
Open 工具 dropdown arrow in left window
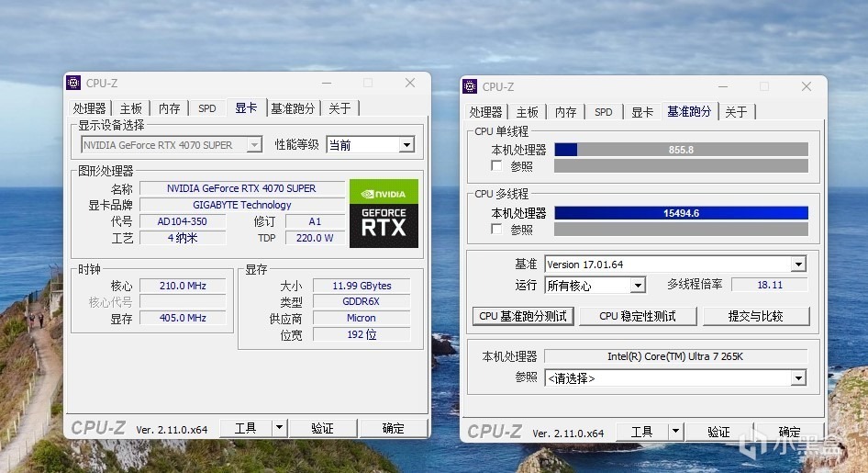coord(280,428)
